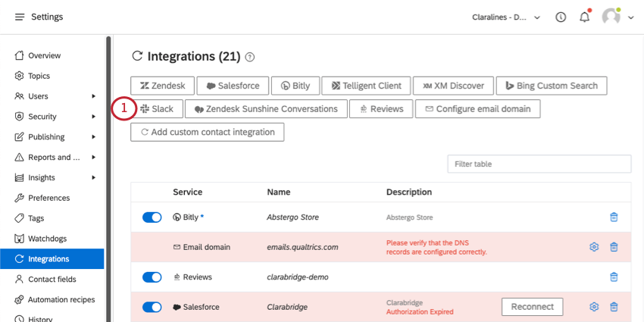The height and width of the screenshot is (322, 644).
Task: Add a Zendesk integration
Action: tap(163, 86)
